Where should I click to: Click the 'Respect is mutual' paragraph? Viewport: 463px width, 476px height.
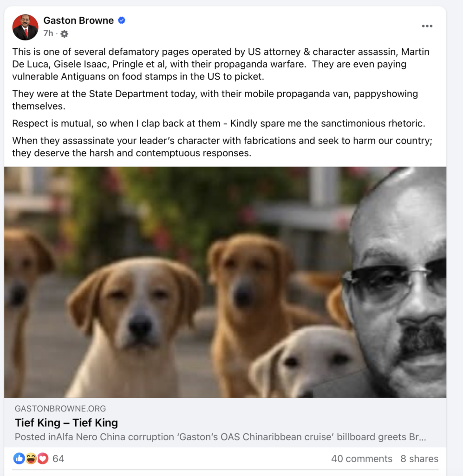coord(219,123)
